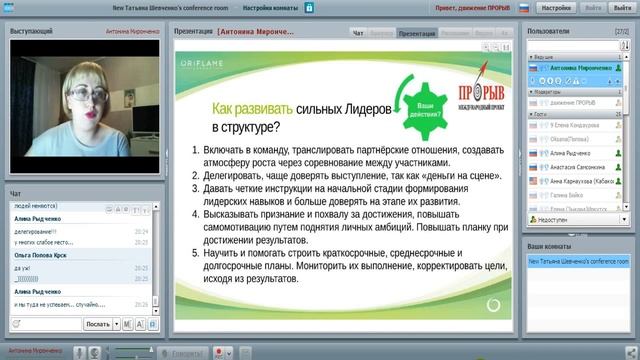Select guest Oksana(Попова)
This screenshot has width=640, height=360.
[x=575, y=139]
